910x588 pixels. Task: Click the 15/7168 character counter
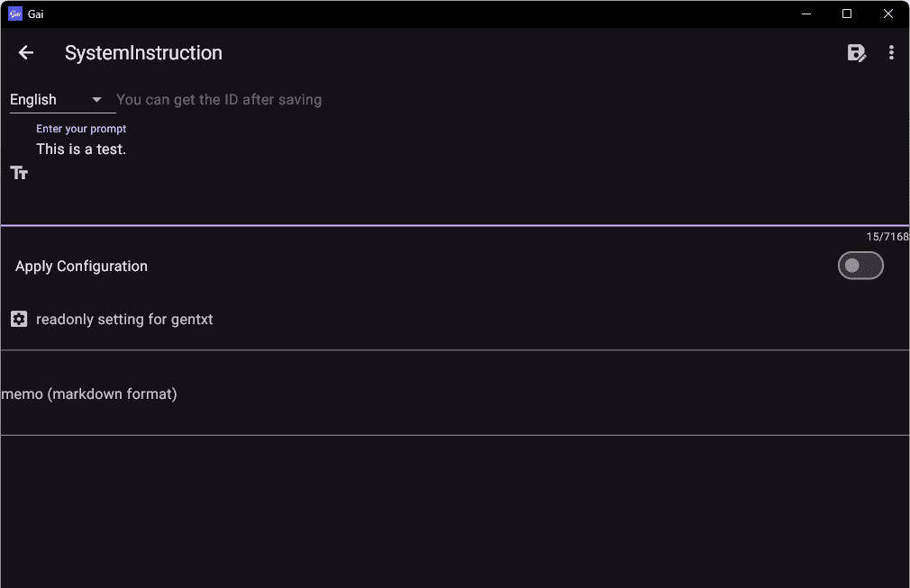(x=887, y=237)
